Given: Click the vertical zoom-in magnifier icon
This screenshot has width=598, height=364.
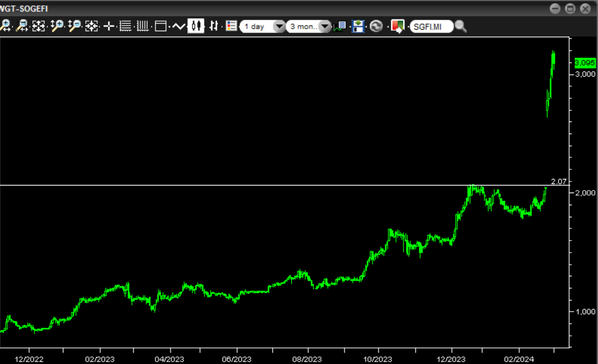Looking at the screenshot, I should pos(57,26).
